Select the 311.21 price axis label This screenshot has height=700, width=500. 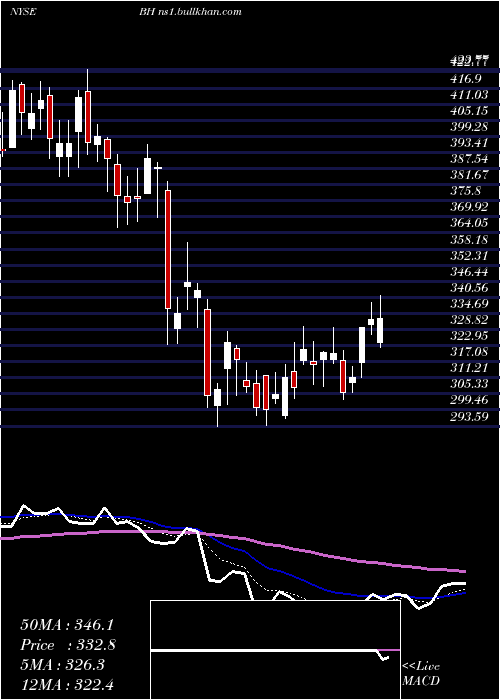pos(470,368)
